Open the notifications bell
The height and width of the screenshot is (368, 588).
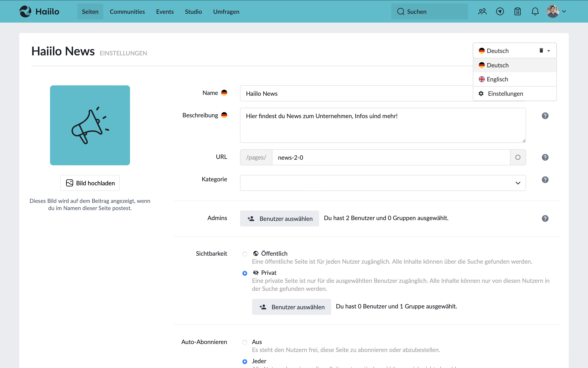[x=535, y=11]
